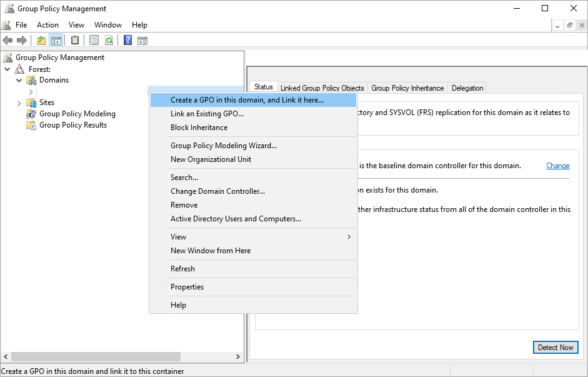The image size is (588, 377).
Task: Collapse the Domains node
Action: pos(19,80)
